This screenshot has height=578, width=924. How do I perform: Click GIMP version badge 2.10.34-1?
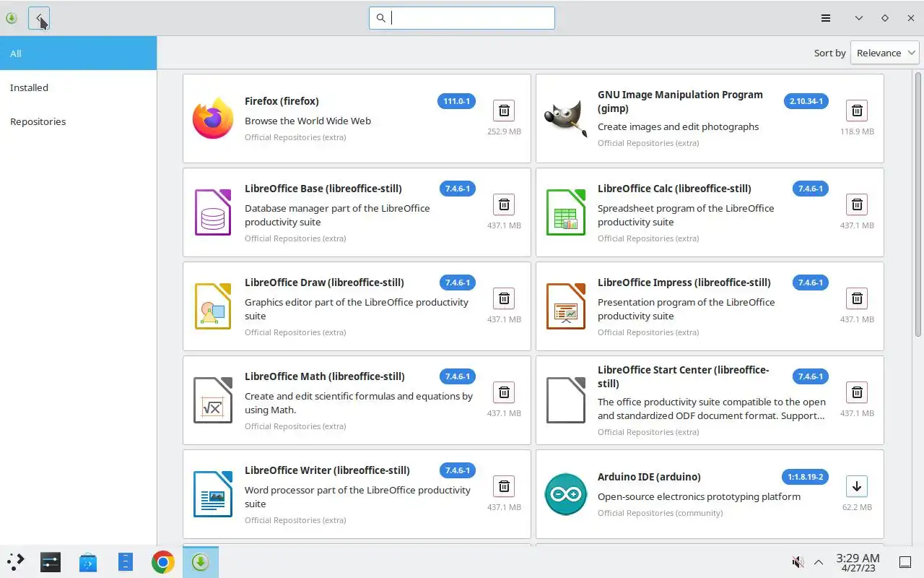pos(806,101)
